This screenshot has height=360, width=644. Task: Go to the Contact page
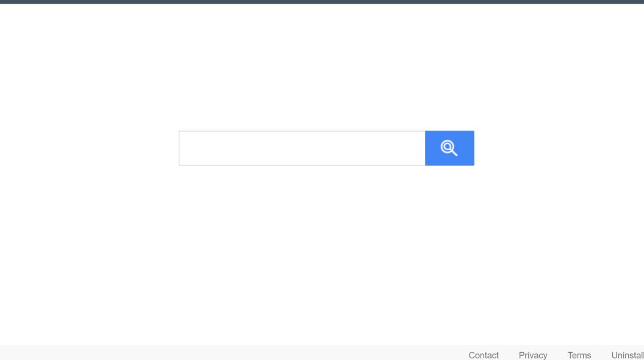(484, 355)
